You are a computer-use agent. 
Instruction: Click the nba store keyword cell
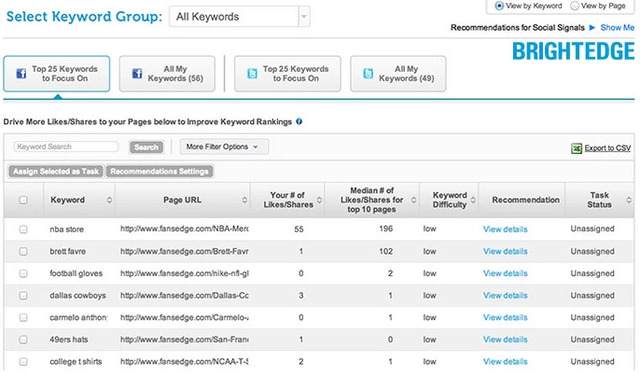[67, 229]
